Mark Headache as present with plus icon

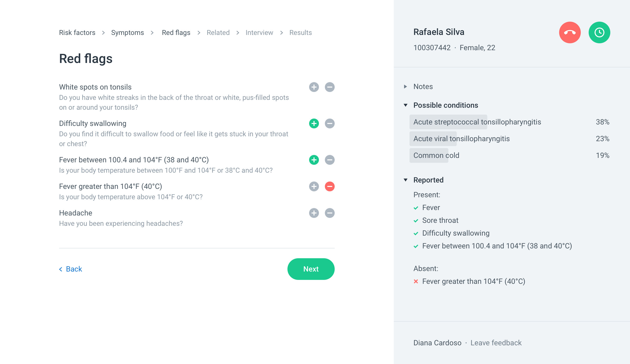coord(314,213)
